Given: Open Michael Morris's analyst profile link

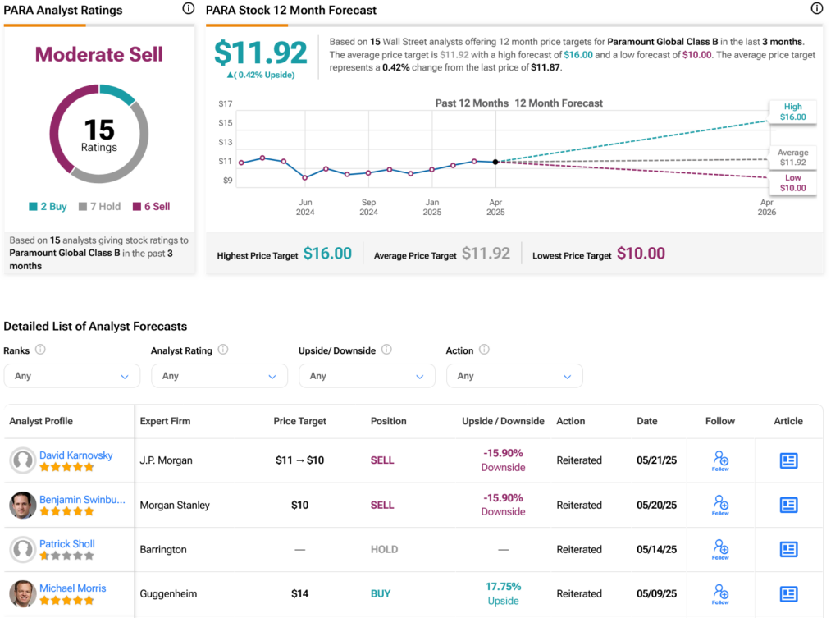Looking at the screenshot, I should (x=73, y=588).
